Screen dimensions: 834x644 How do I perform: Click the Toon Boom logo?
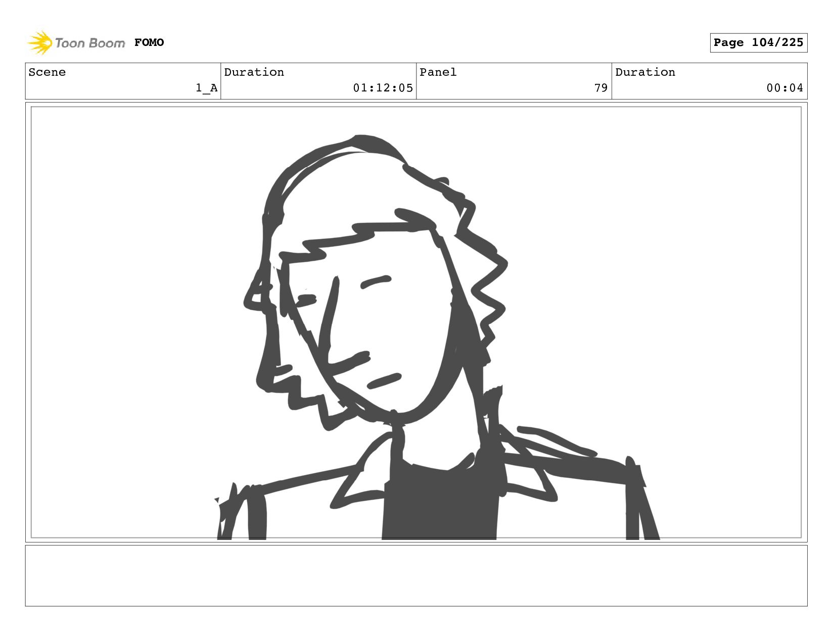(x=76, y=42)
